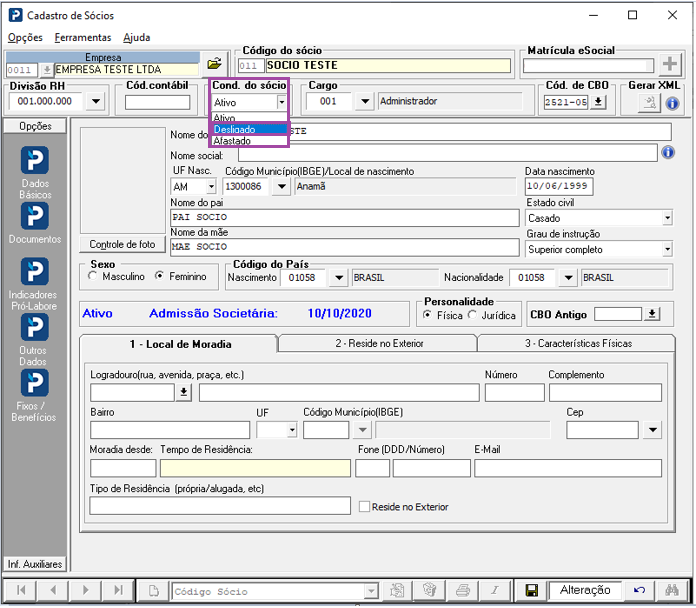Screen dimensions: 696x608
Task: Select the Jurídica personality option
Action: (x=473, y=315)
